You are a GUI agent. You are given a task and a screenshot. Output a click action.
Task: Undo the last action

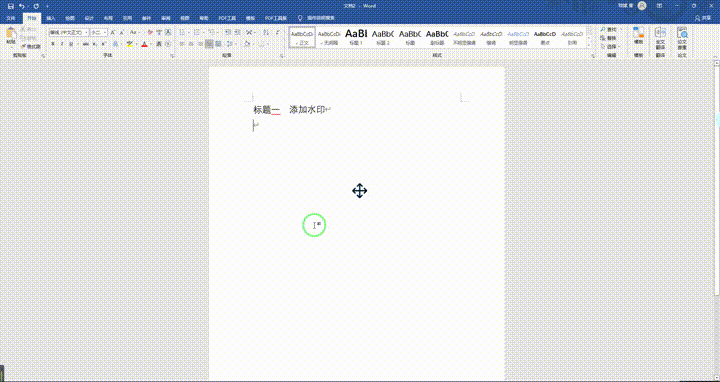coord(22,6)
